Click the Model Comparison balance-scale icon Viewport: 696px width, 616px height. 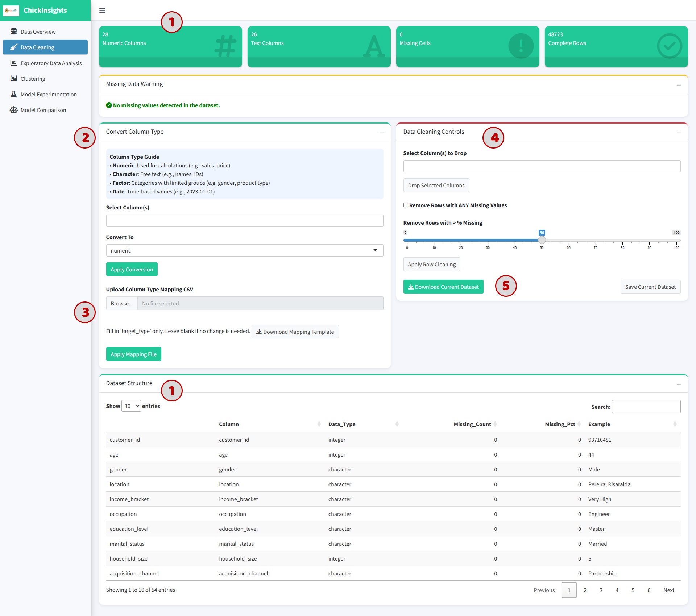click(14, 110)
